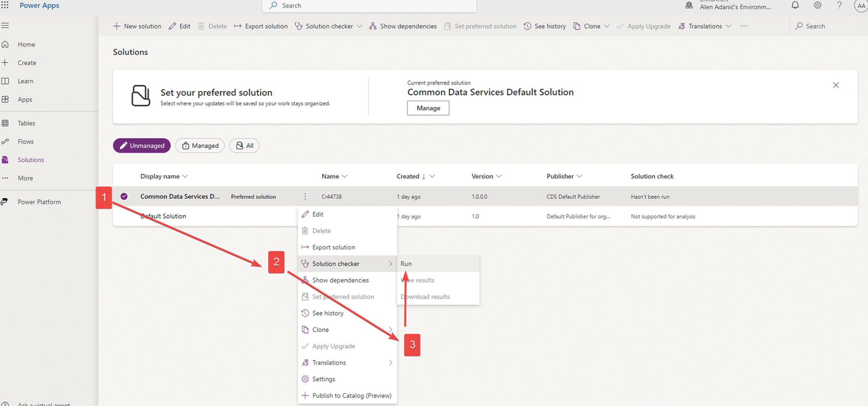Screen dimensions: 868x406
Task: Open the settings gear in header
Action: coord(817,5)
